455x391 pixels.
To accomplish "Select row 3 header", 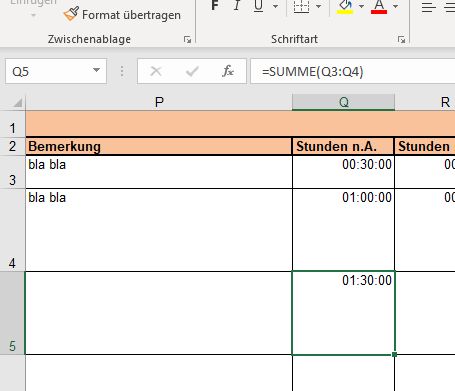I will 12,172.
